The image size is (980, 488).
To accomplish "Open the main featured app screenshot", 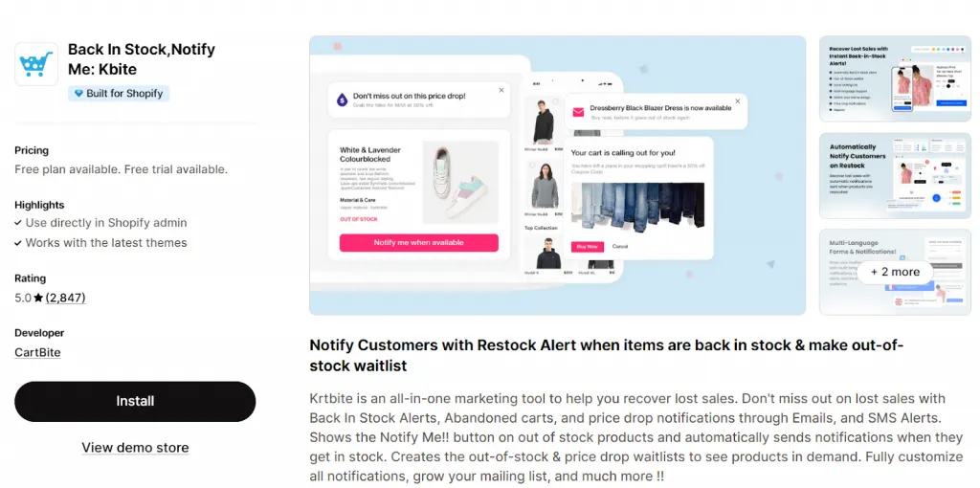I will pyautogui.click(x=558, y=175).
